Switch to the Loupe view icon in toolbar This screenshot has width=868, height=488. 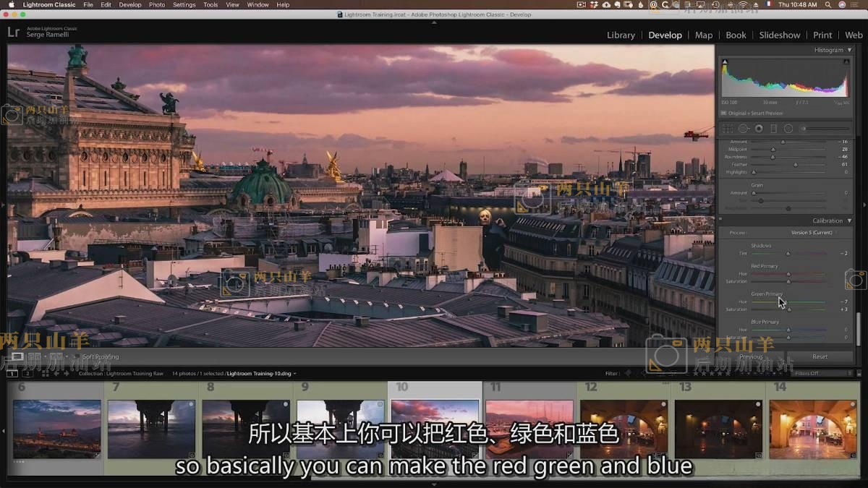(17, 356)
